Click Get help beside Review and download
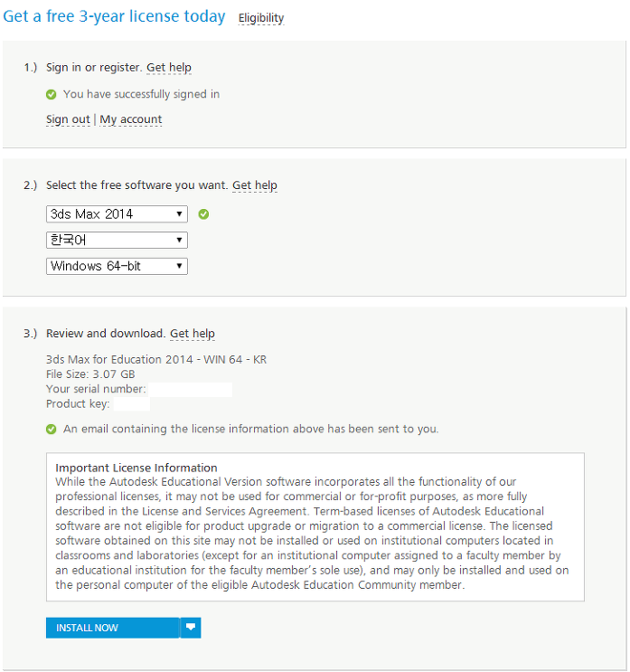This screenshot has height=672, width=630. coord(193,334)
